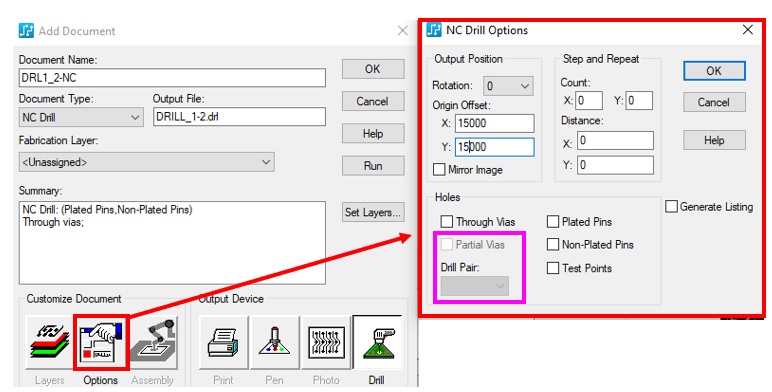Open the Document Type dropdown
The image size is (772, 392).
tap(81, 118)
